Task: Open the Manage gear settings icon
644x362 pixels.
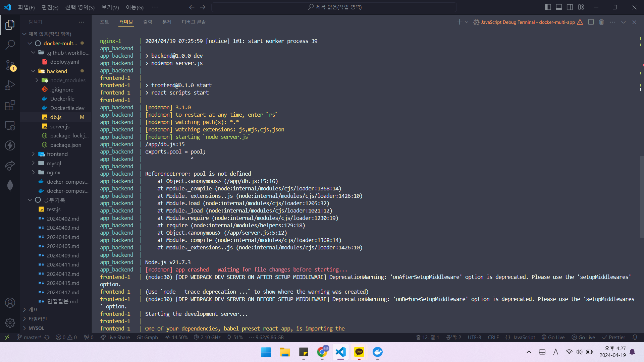Action: coord(10,323)
